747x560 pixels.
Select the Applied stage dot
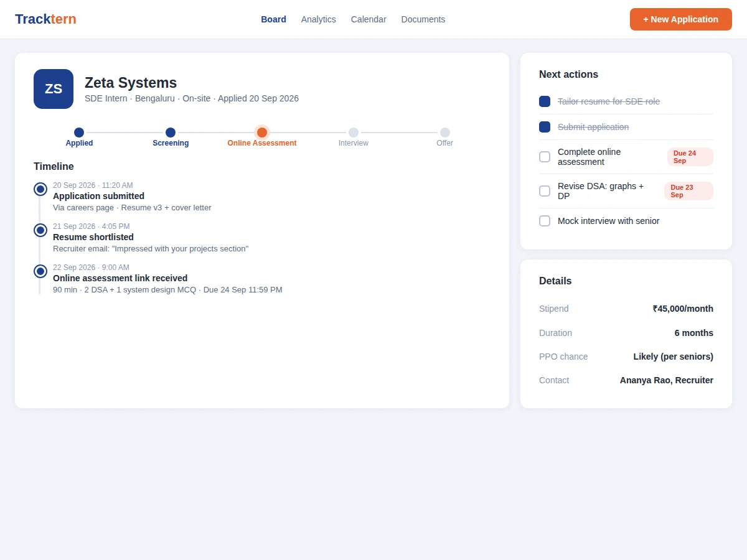[79, 133]
